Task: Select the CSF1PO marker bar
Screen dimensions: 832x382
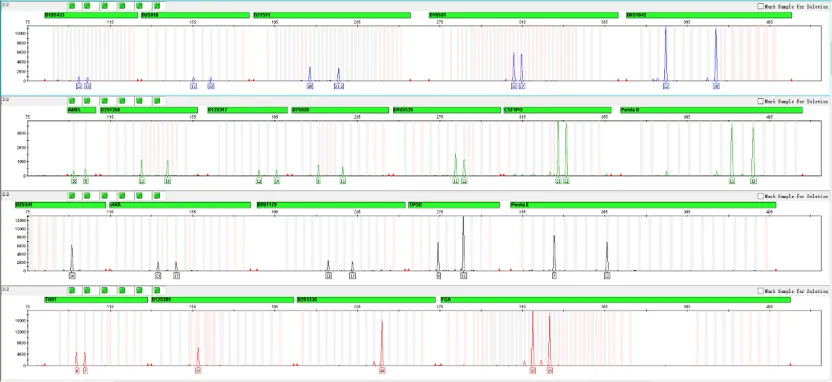Action: coord(557,110)
